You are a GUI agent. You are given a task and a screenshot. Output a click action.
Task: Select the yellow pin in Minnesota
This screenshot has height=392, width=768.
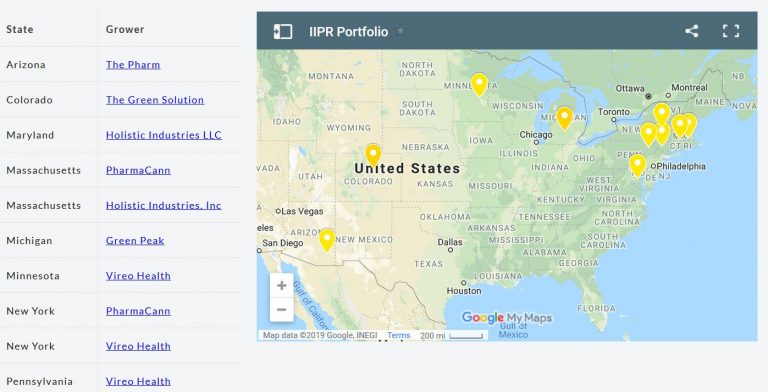[479, 85]
